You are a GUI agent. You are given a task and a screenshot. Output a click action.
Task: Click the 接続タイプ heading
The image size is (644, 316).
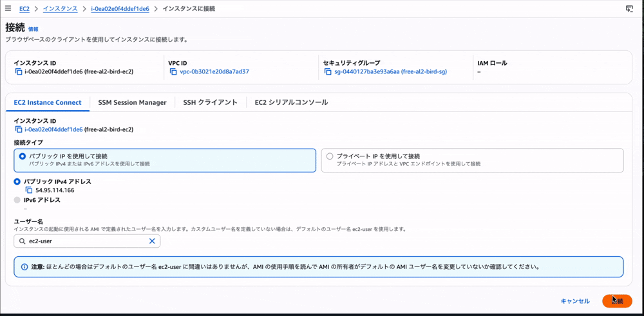point(28,142)
